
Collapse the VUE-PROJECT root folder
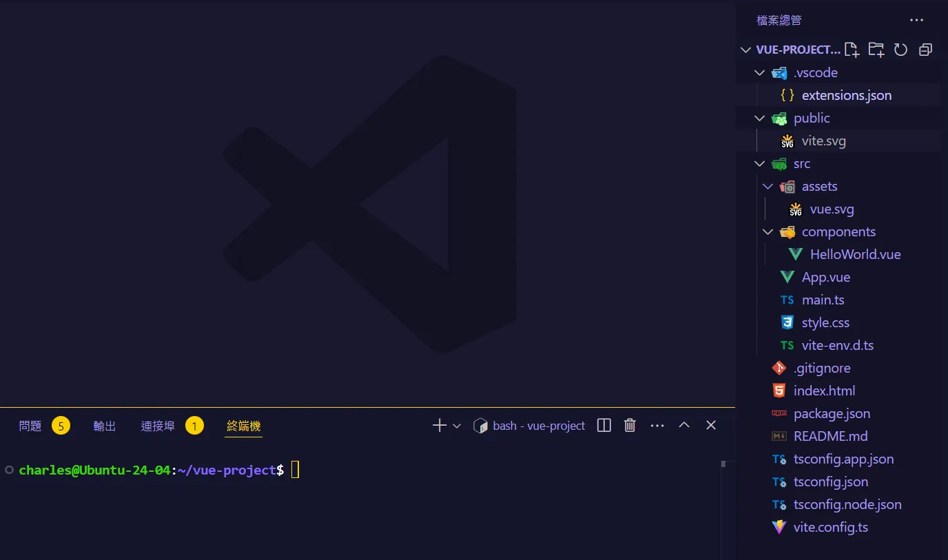coord(791,50)
